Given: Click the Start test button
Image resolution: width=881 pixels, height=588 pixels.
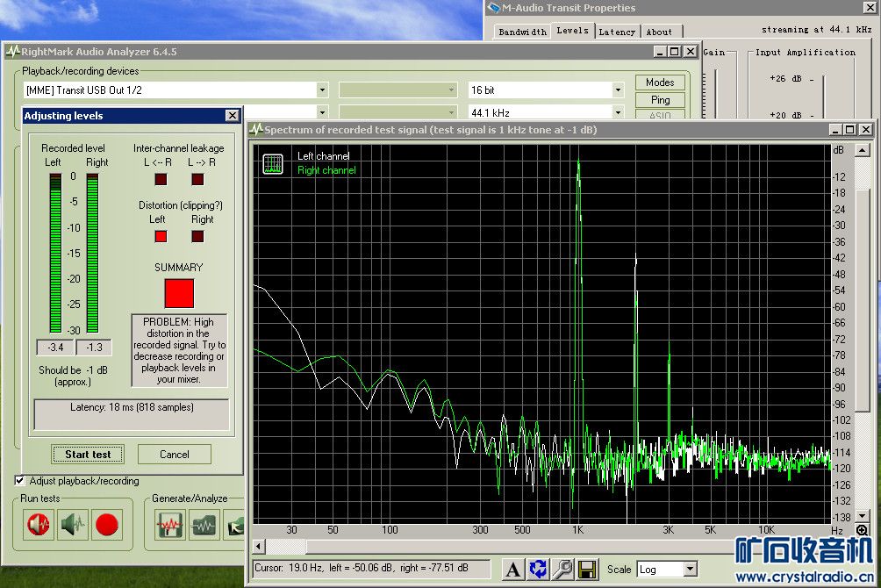Looking at the screenshot, I should coord(88,454).
